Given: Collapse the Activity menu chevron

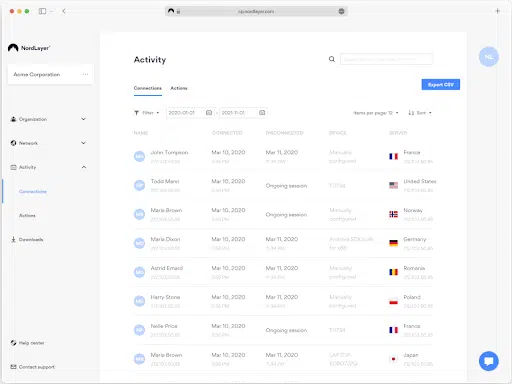Looking at the screenshot, I should pos(84,167).
